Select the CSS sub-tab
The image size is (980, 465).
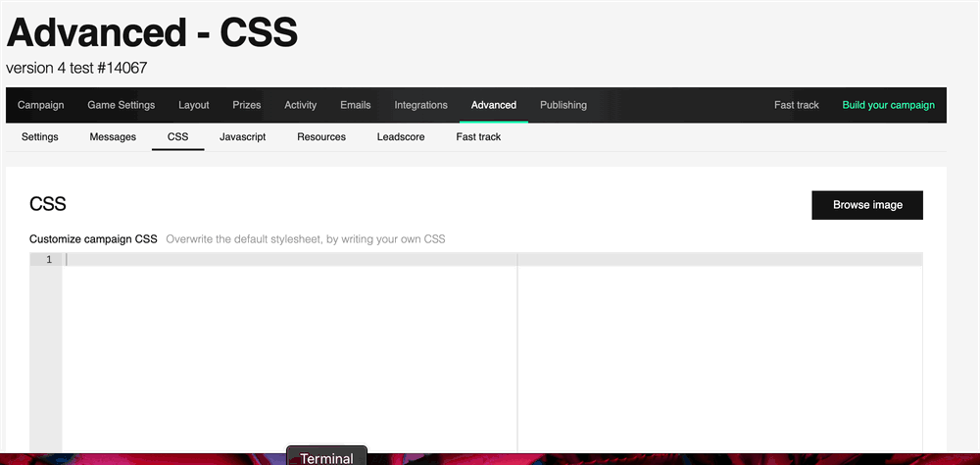177,136
